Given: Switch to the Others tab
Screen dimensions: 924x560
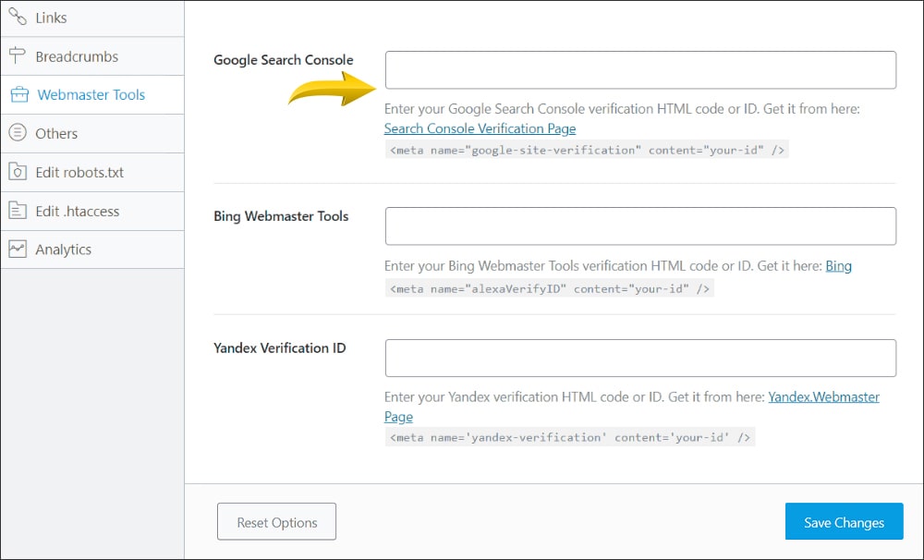Looking at the screenshot, I should pyautogui.click(x=92, y=134).
